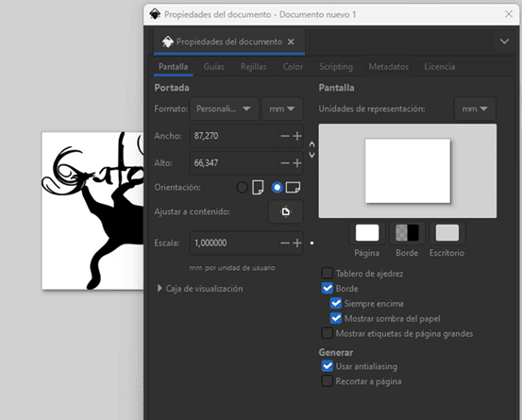This screenshot has height=420, width=522.
Task: Go to the Scripting tab
Action: pyautogui.click(x=336, y=67)
